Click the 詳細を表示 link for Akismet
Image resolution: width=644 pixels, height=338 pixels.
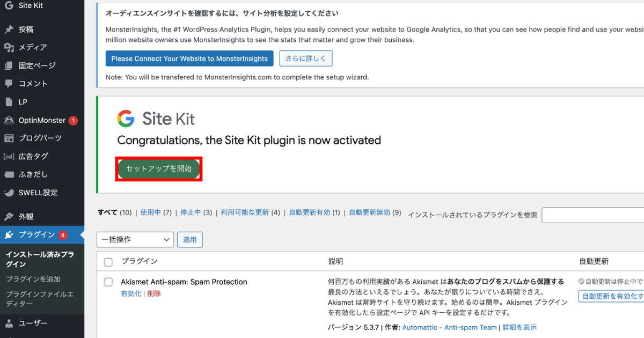(519, 327)
